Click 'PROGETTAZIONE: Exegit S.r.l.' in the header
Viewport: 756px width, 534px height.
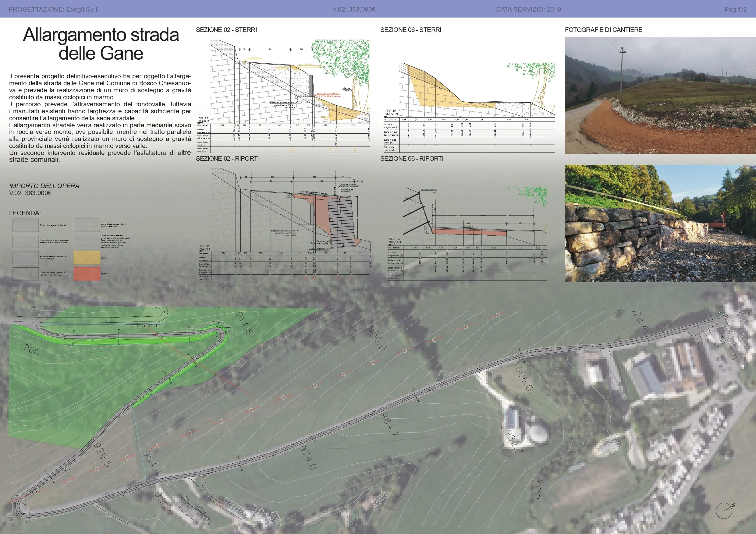[x=54, y=9]
